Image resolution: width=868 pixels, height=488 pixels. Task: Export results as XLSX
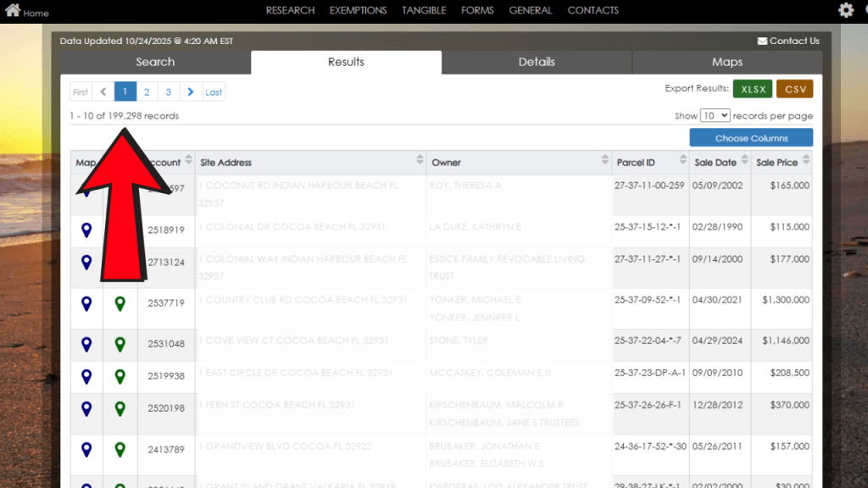(x=752, y=87)
